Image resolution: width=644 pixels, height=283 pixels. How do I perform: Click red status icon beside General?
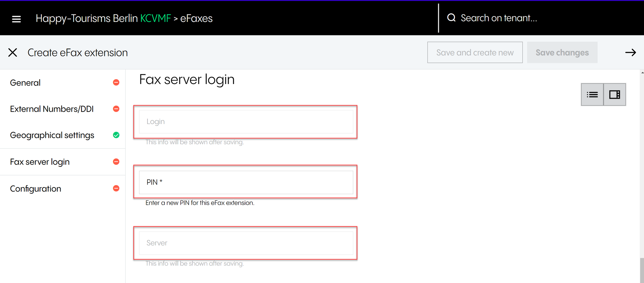tap(116, 83)
